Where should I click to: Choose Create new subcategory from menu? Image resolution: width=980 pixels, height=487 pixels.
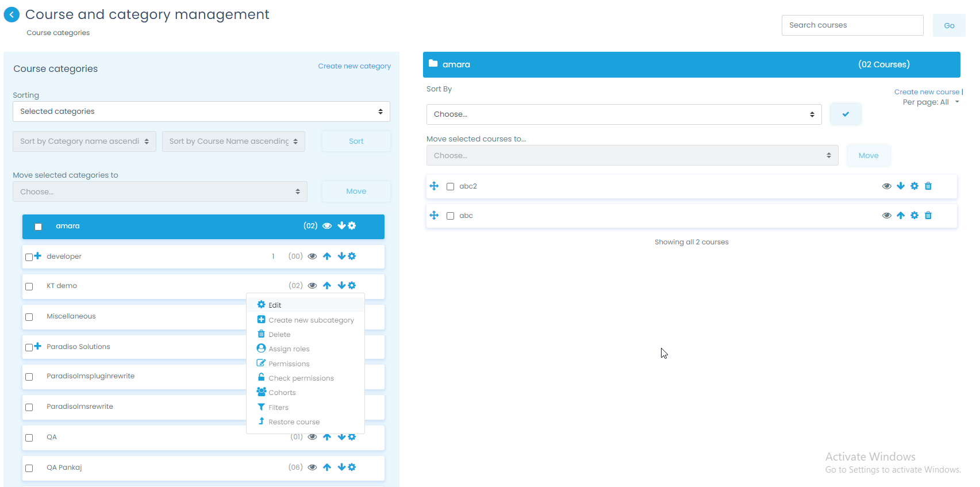311,320
